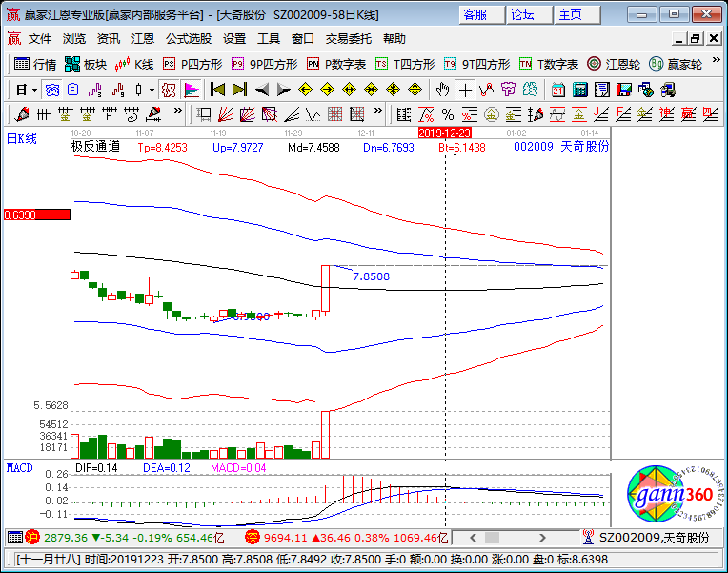Open the P数字表 tool
This screenshot has height=573, width=728.
tap(336, 64)
